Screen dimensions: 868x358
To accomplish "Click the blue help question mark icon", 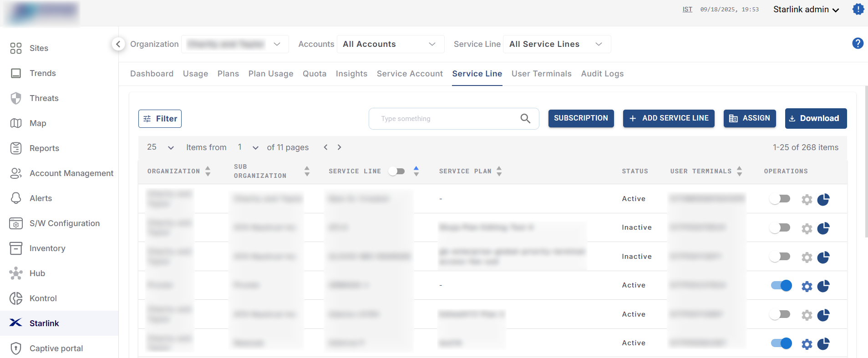I will [x=858, y=43].
